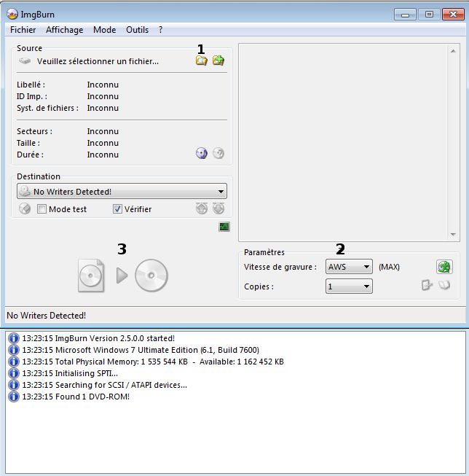Open the No Writers Detected destination dropdown
Screen dimensions: 469x476
point(122,192)
